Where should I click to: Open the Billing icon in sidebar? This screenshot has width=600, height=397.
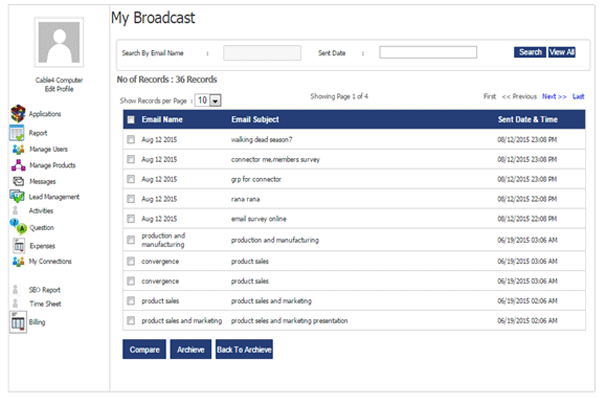[x=18, y=322]
